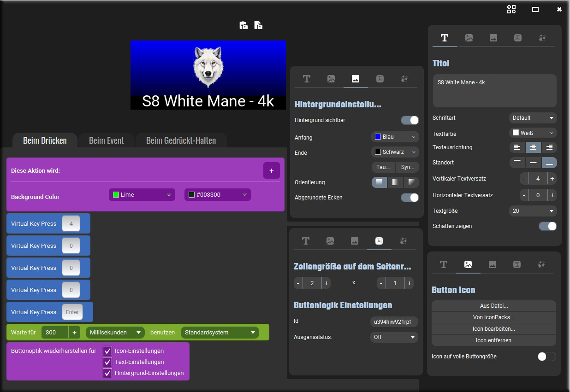Open the window layout grid icon
This screenshot has height=392, width=570.
coord(511,9)
